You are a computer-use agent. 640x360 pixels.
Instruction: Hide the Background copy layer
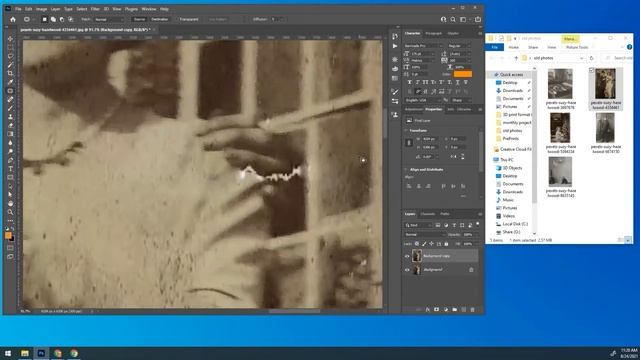(x=407, y=256)
